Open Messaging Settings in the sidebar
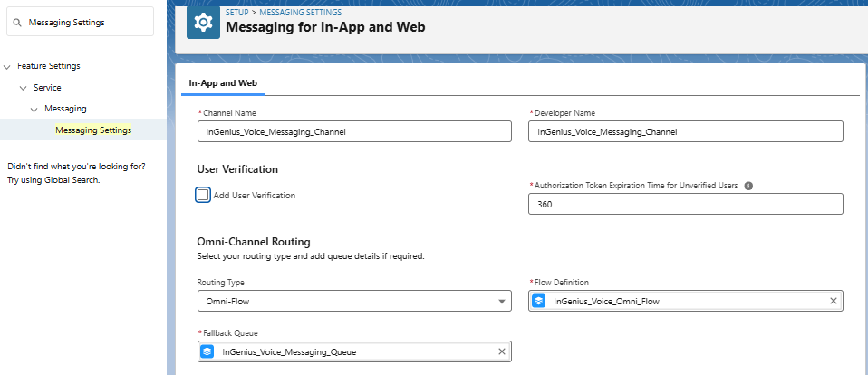 (92, 130)
